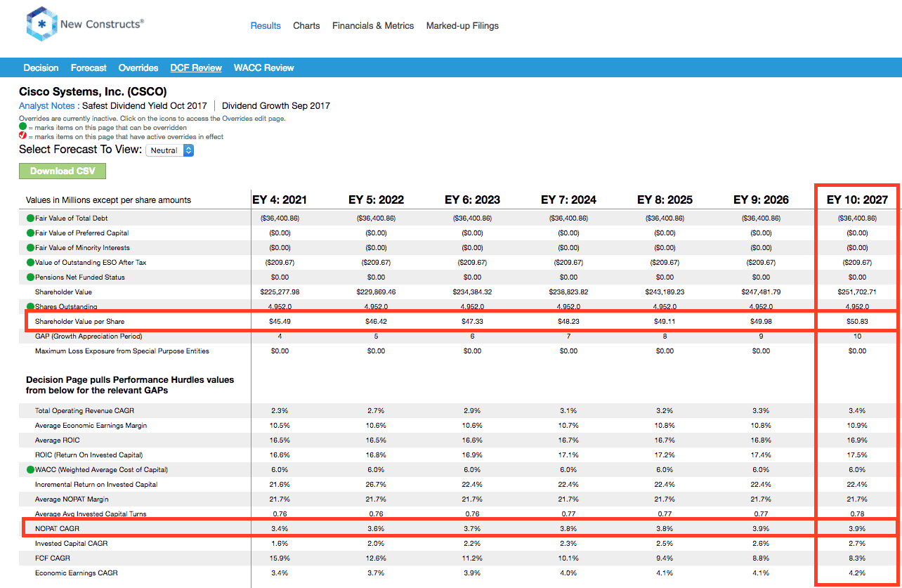Click the EY 10: 2027 column header

[x=857, y=200]
